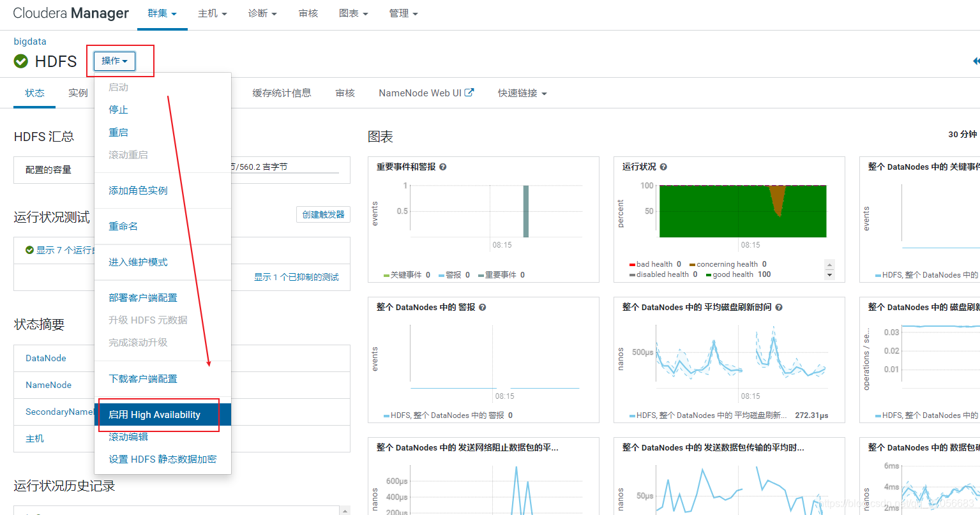Expand the 管理 menu
The image size is (980, 515).
[403, 13]
